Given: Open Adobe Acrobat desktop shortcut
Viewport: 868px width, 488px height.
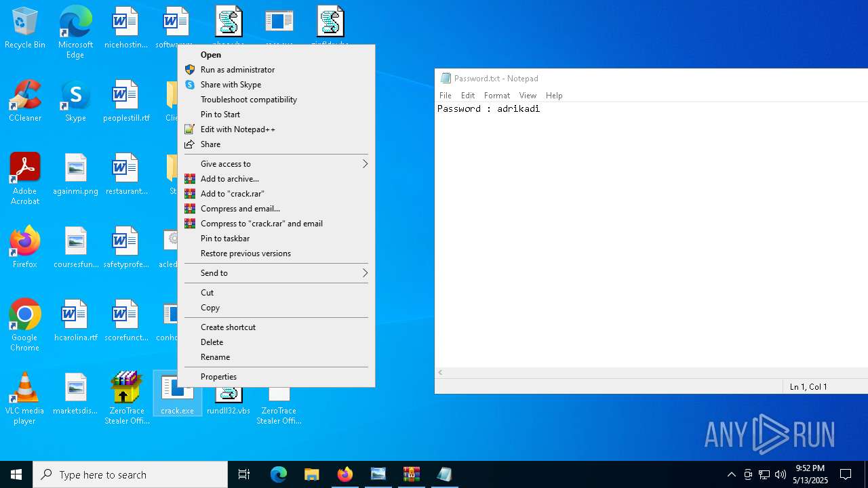Looking at the screenshot, I should tap(25, 179).
